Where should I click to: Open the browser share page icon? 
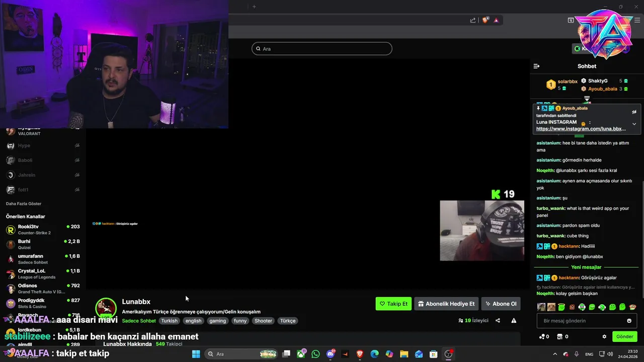473,20
